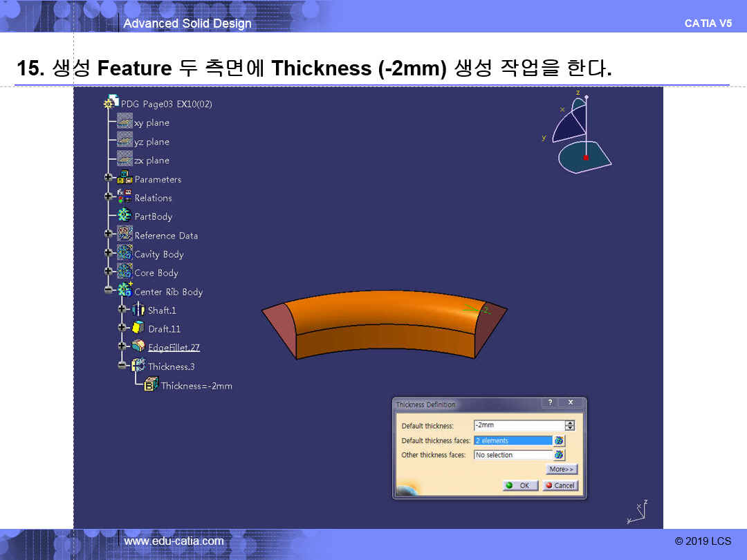Expand the Cavity Body node

(109, 254)
